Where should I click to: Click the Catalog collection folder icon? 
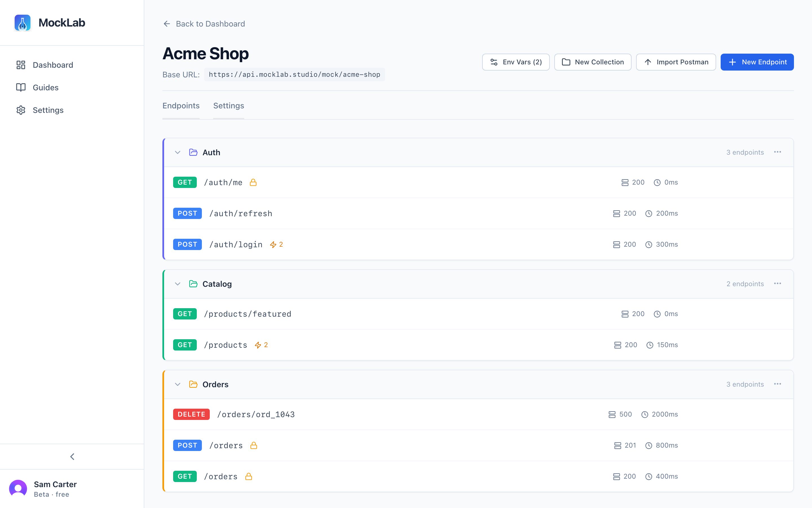(x=193, y=284)
